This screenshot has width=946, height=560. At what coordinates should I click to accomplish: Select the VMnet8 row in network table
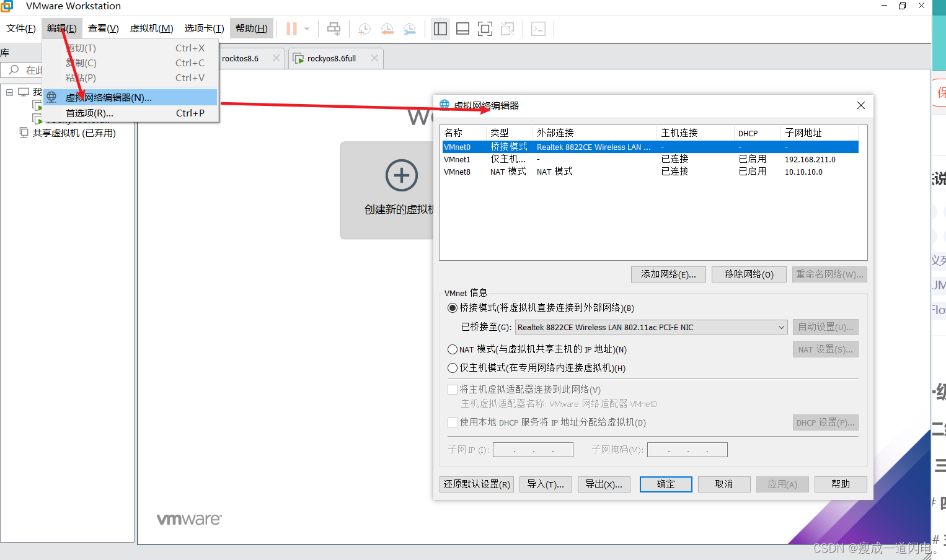650,172
